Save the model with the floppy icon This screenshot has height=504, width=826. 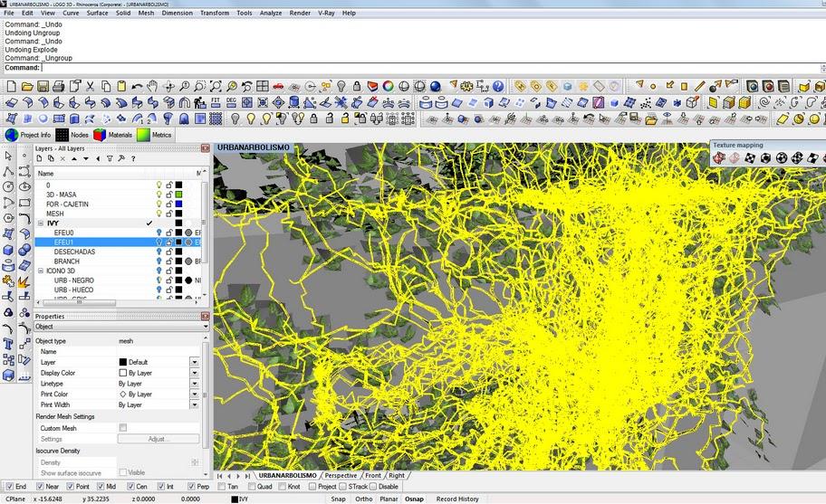43,86
